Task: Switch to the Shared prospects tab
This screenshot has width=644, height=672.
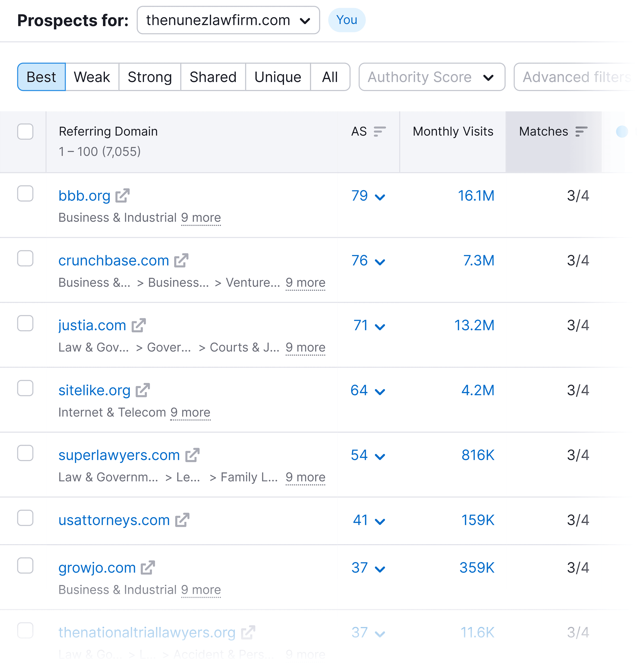Action: (x=213, y=77)
